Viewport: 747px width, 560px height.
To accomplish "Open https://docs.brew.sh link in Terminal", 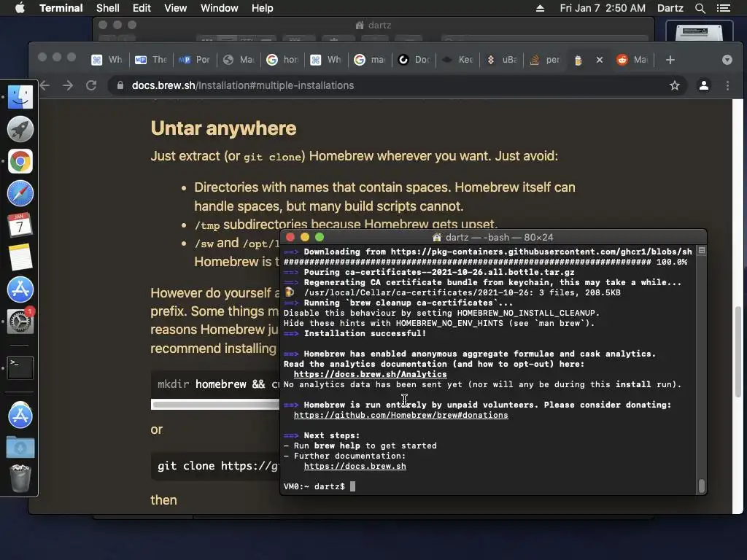I will tap(355, 466).
